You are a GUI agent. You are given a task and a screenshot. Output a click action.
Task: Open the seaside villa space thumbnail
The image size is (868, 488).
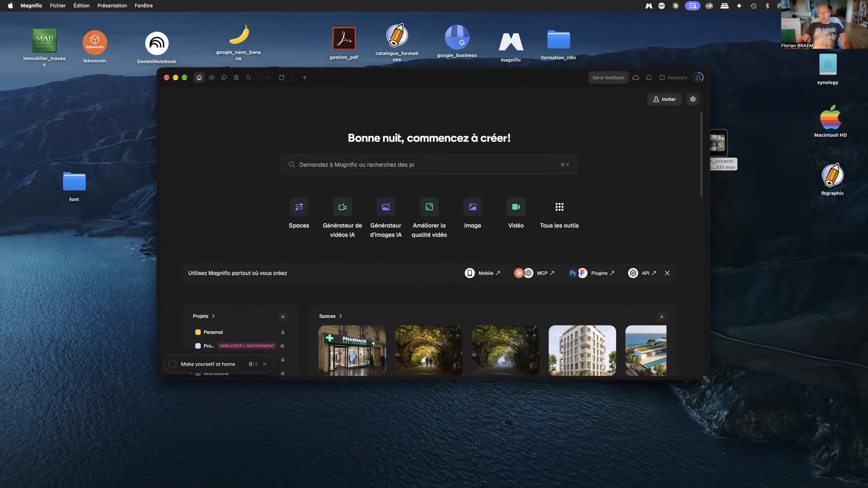[x=646, y=351]
